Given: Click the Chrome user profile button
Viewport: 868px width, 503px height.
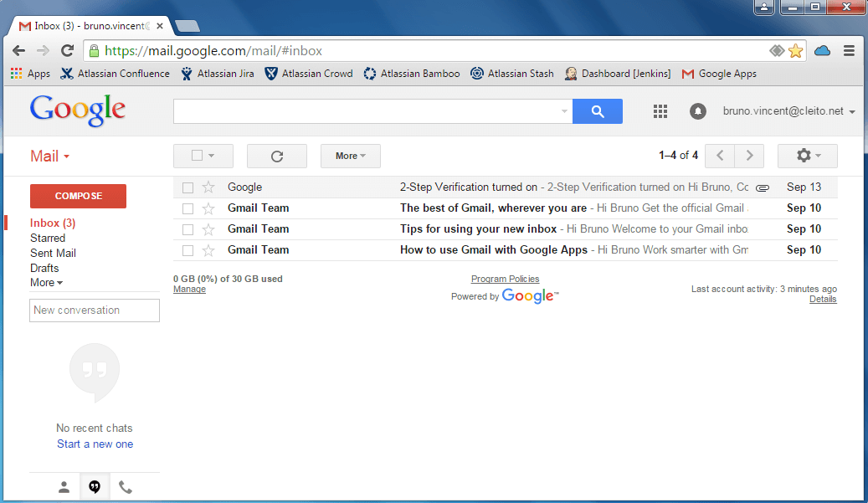Looking at the screenshot, I should pos(764,8).
